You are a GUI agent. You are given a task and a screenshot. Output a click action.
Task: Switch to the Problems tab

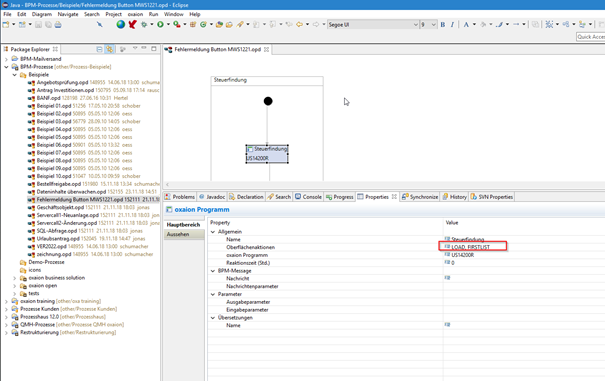pos(180,197)
